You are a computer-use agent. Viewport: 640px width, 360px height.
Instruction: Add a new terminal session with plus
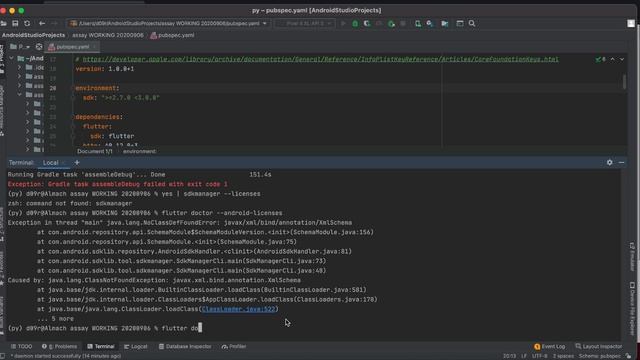click(77, 162)
